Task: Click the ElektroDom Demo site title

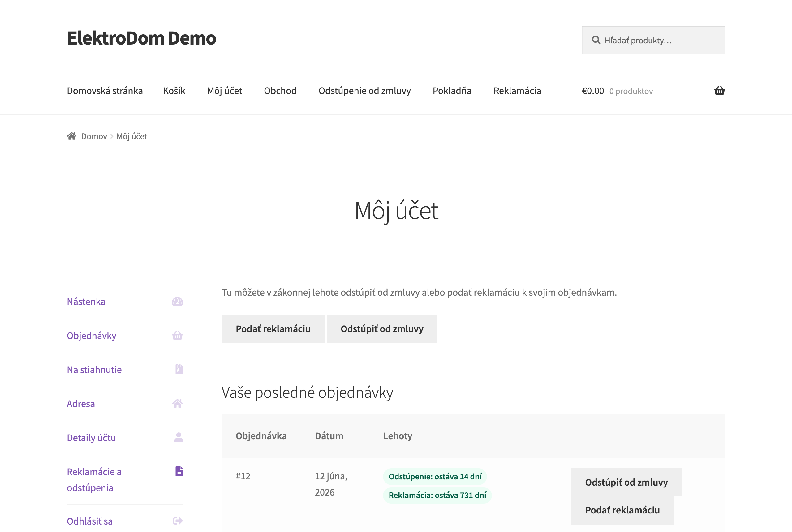Action: point(141,38)
